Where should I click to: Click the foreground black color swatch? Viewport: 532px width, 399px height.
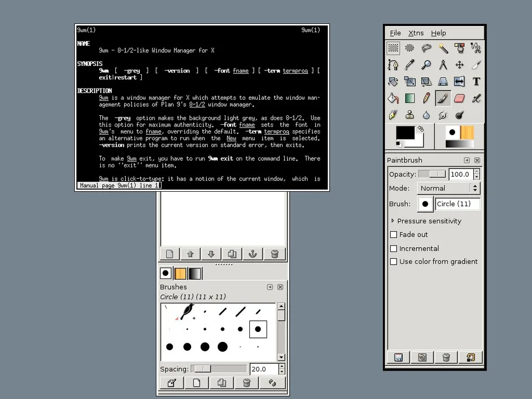(406, 132)
